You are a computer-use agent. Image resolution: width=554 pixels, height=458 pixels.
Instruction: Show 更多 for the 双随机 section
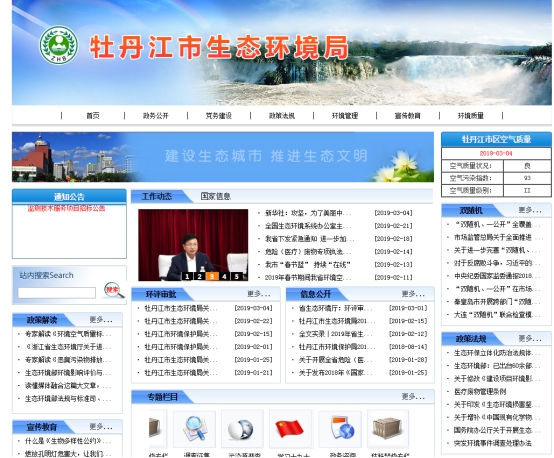pyautogui.click(x=530, y=210)
